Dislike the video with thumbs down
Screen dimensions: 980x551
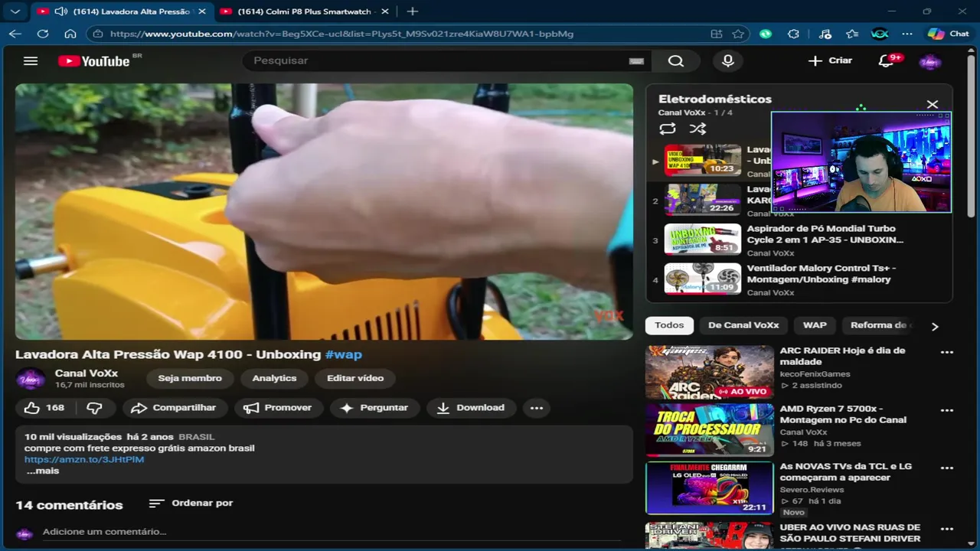[x=94, y=408]
